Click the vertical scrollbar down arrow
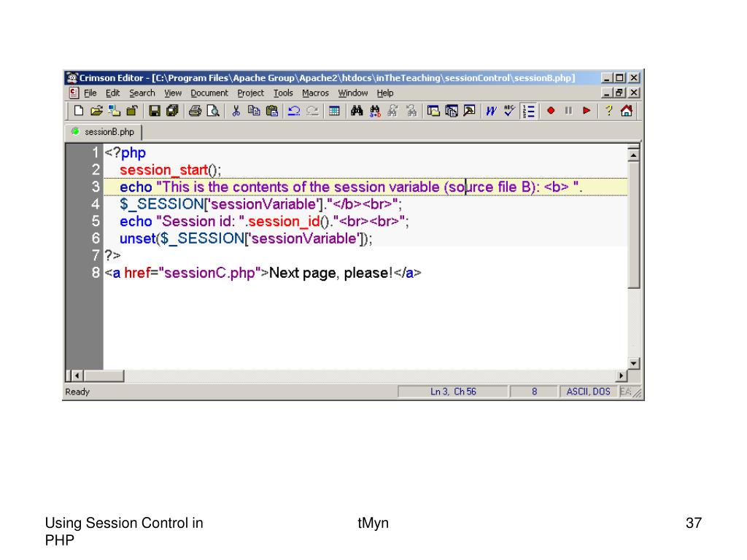The height and width of the screenshot is (560, 747). click(x=633, y=363)
